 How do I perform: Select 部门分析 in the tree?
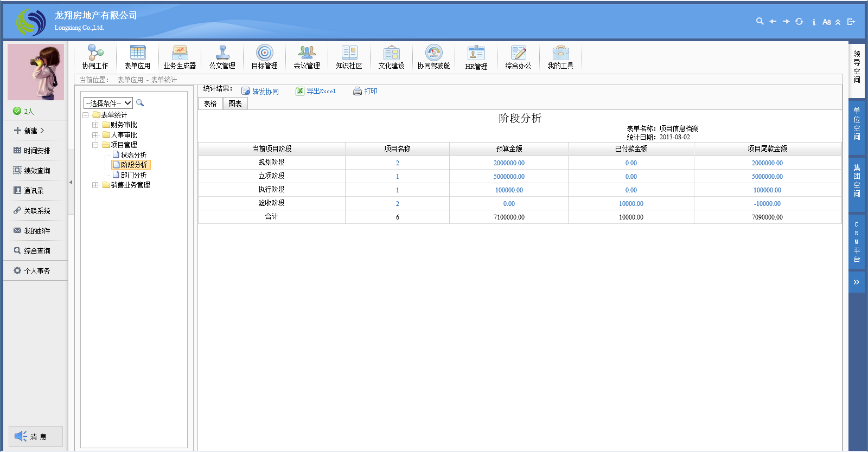[133, 175]
